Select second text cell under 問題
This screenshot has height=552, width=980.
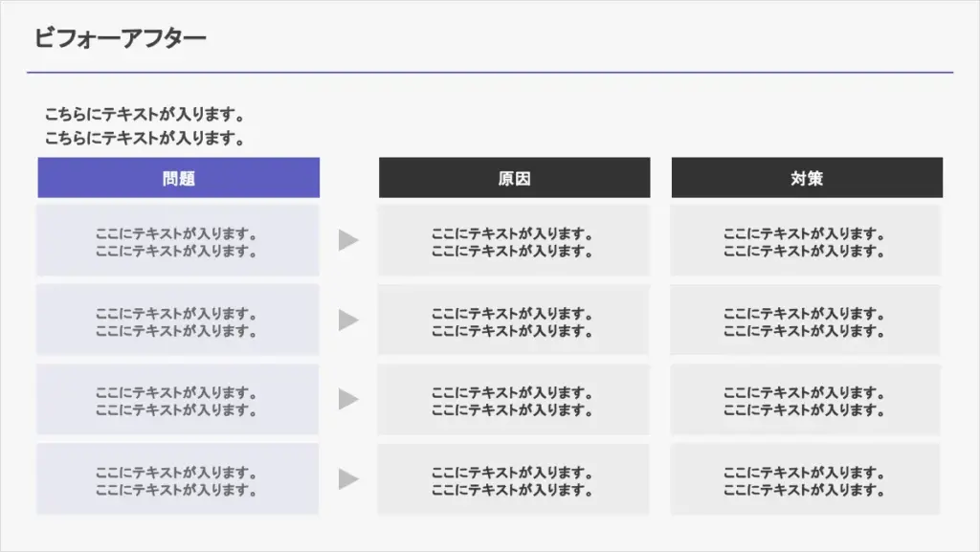click(178, 320)
